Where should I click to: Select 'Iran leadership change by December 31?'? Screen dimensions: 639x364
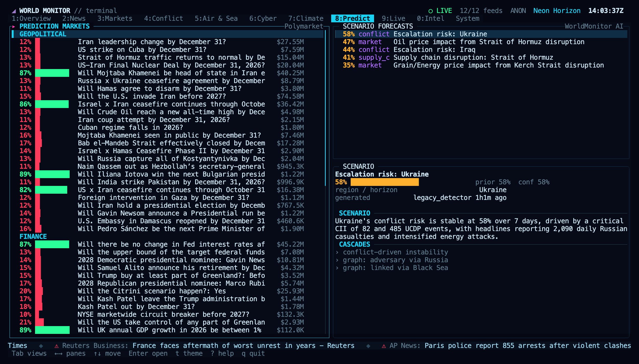tap(168, 42)
